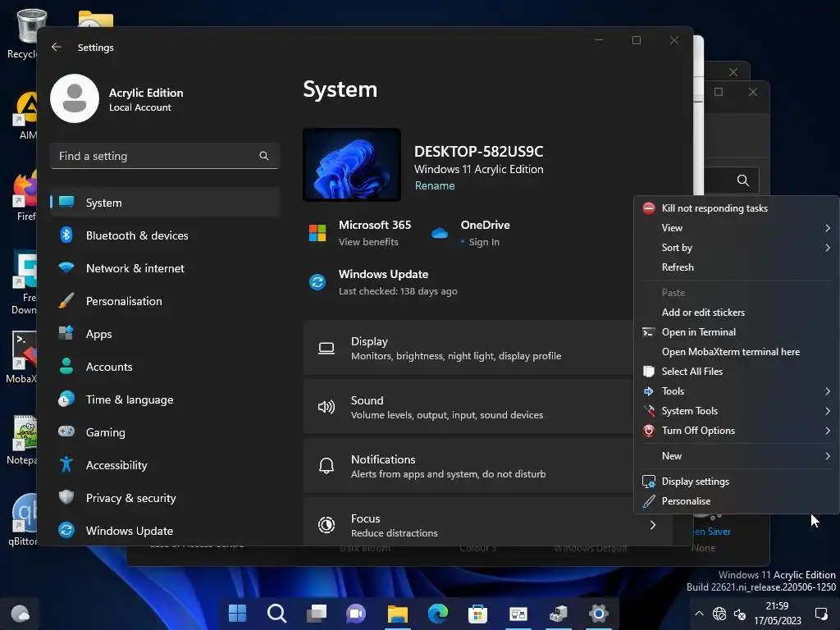Open Task View on taskbar
The height and width of the screenshot is (630, 840).
[x=317, y=613]
